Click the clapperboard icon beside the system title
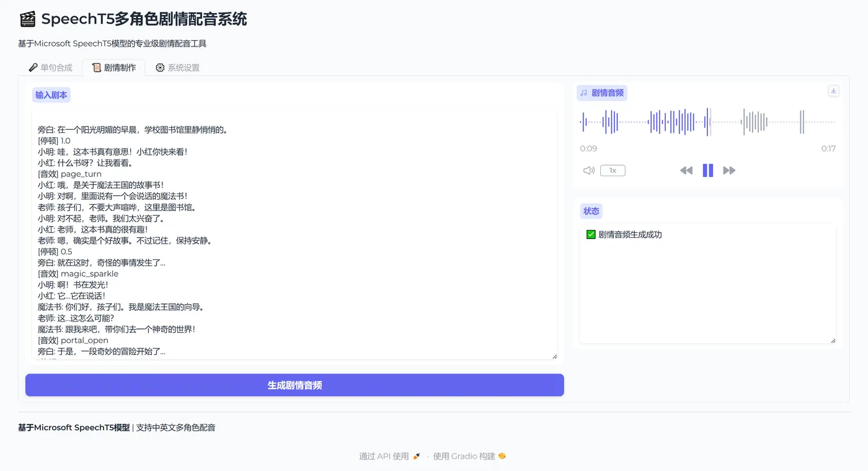The height and width of the screenshot is (471, 868). coord(27,19)
